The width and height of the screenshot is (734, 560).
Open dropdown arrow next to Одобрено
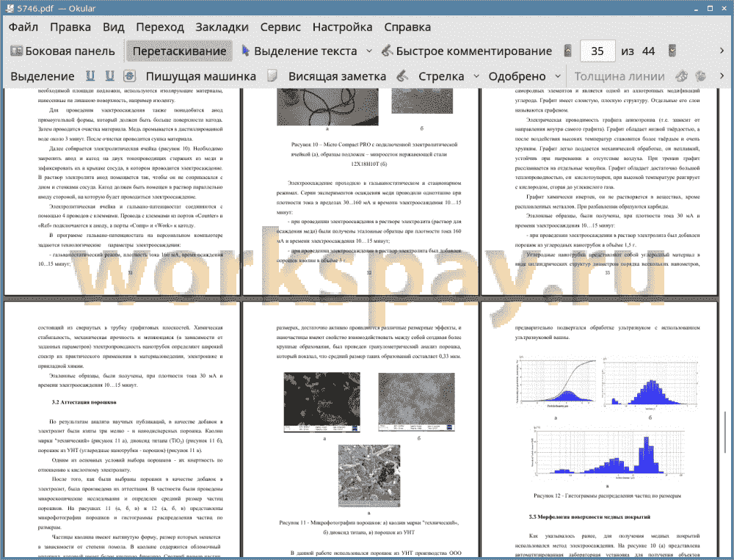tap(558, 76)
